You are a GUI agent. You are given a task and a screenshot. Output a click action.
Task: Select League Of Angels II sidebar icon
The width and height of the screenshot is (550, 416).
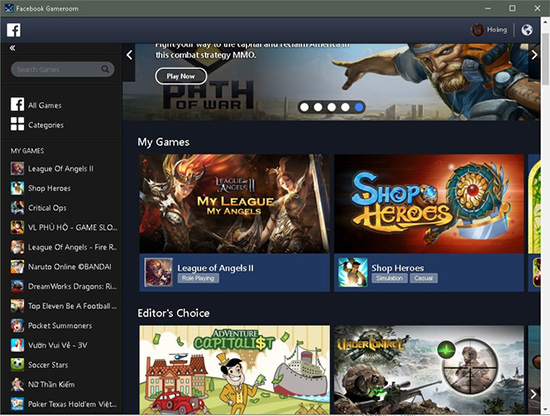[x=17, y=168]
